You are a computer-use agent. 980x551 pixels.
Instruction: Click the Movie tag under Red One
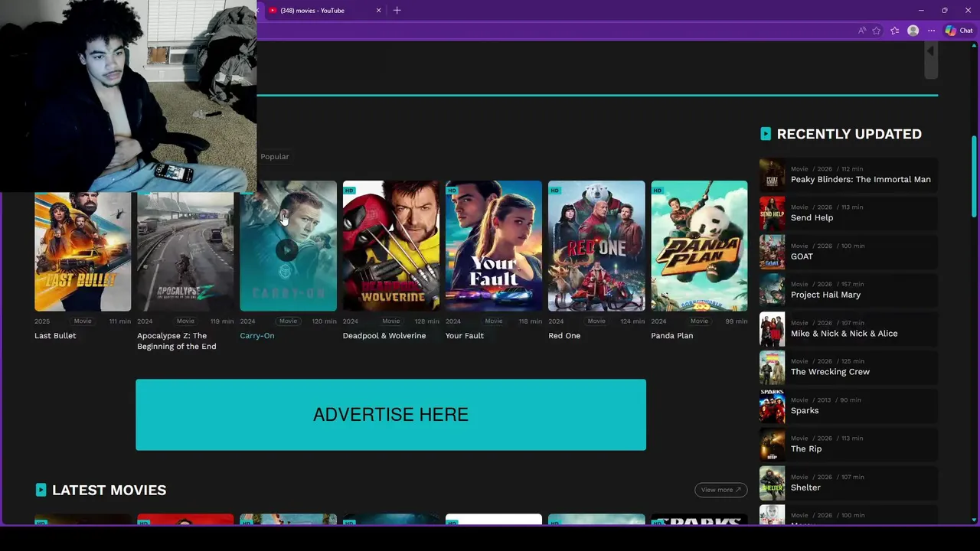[596, 321]
